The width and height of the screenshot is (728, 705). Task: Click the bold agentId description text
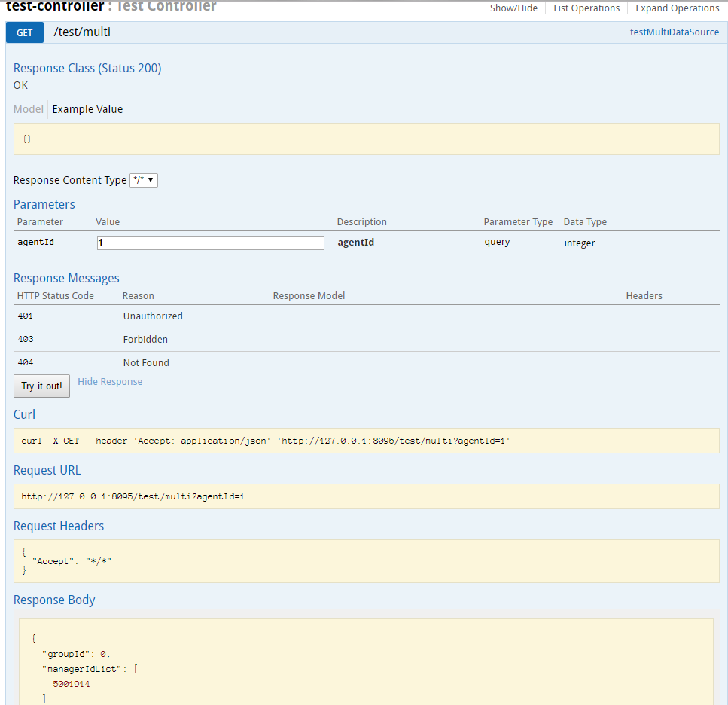pyautogui.click(x=356, y=243)
